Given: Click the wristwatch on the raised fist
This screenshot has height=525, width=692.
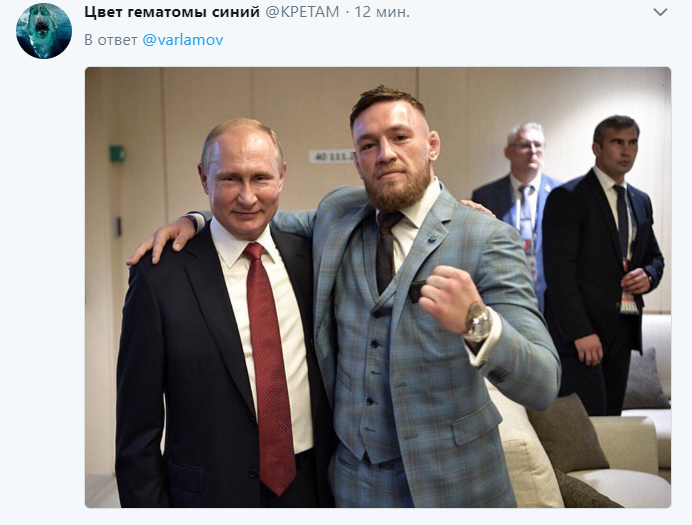Looking at the screenshot, I should click(x=478, y=322).
